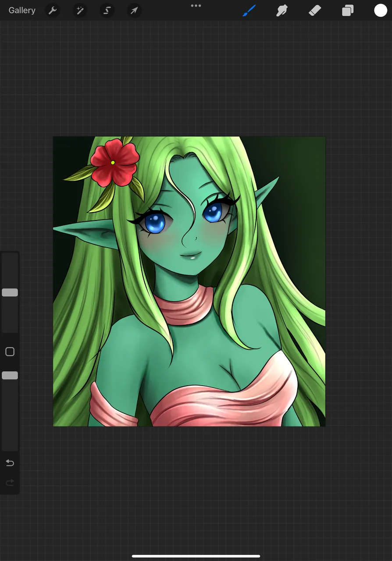
Task: Open the Adjustments magic wand menu
Action: pos(80,11)
